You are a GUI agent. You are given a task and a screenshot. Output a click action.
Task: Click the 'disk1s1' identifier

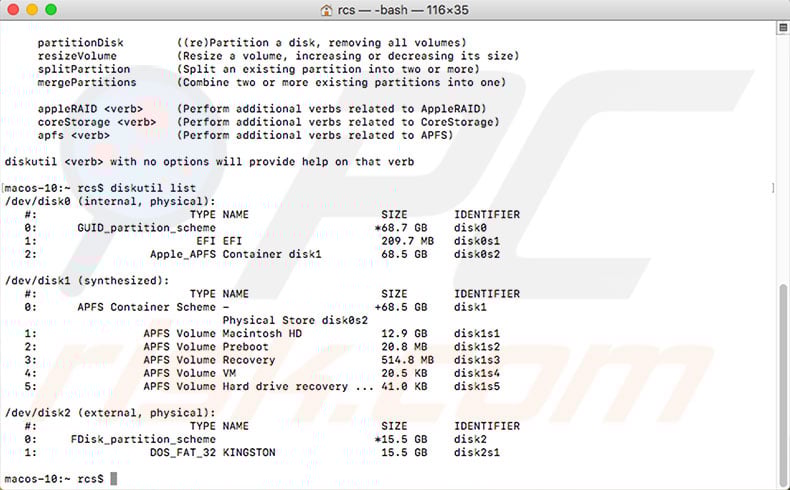(477, 333)
